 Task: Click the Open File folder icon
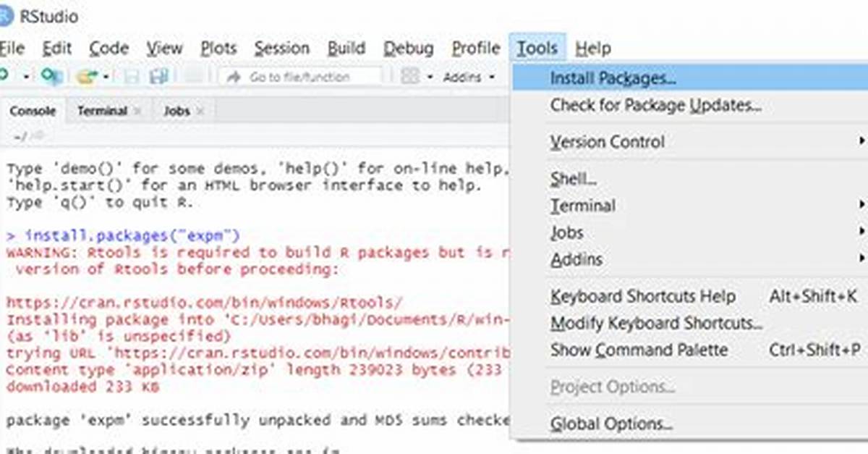pos(88,76)
